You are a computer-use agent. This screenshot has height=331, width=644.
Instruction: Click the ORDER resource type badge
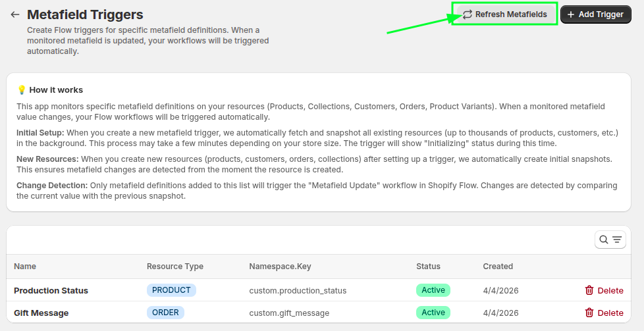tap(165, 313)
